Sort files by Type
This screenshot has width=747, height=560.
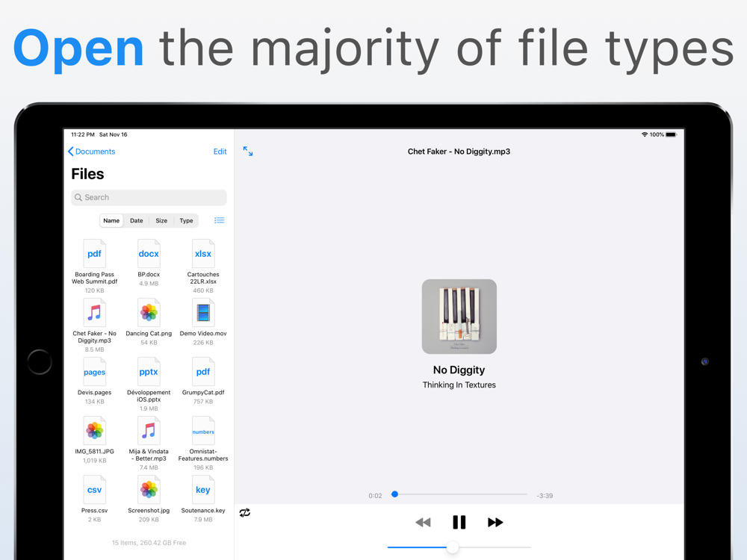[x=186, y=220]
